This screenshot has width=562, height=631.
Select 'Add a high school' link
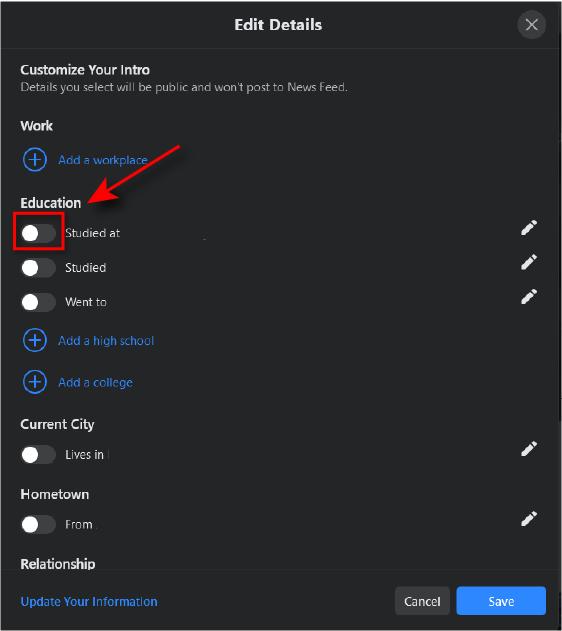106,341
